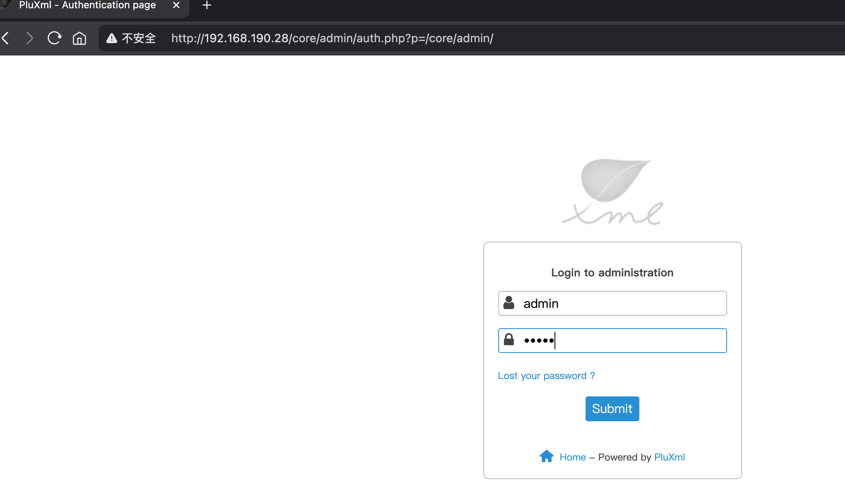
Task: Click the PluXml leaf logo
Action: click(x=613, y=192)
